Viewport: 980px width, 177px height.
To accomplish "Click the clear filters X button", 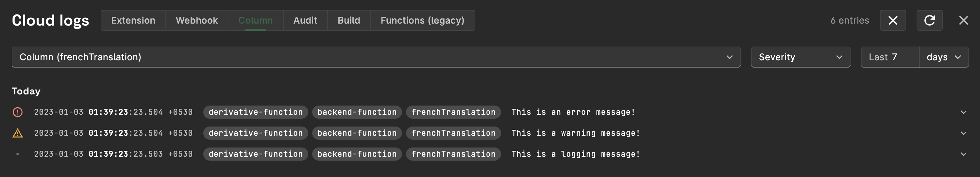I will [892, 21].
